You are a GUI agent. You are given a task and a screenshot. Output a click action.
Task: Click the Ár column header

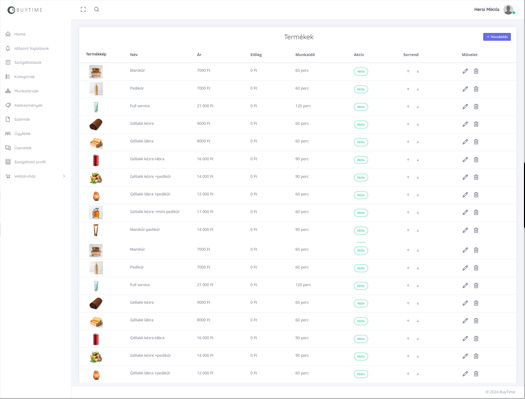199,55
